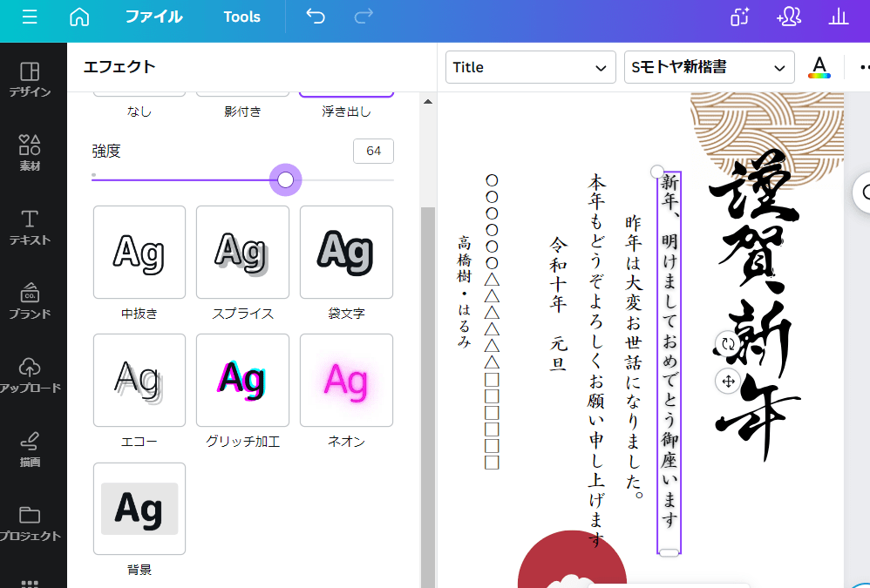Open the デザイン sidebar panel
This screenshot has height=588, width=870.
pyautogui.click(x=30, y=79)
